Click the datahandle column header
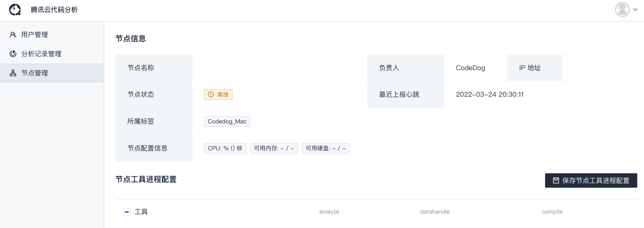Image resolution: width=644 pixels, height=228 pixels. (x=435, y=212)
